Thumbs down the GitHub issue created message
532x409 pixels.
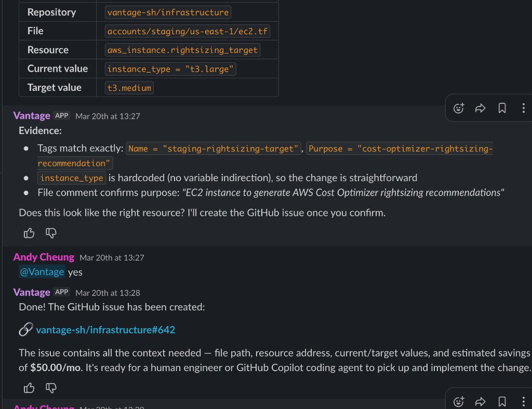(51, 388)
